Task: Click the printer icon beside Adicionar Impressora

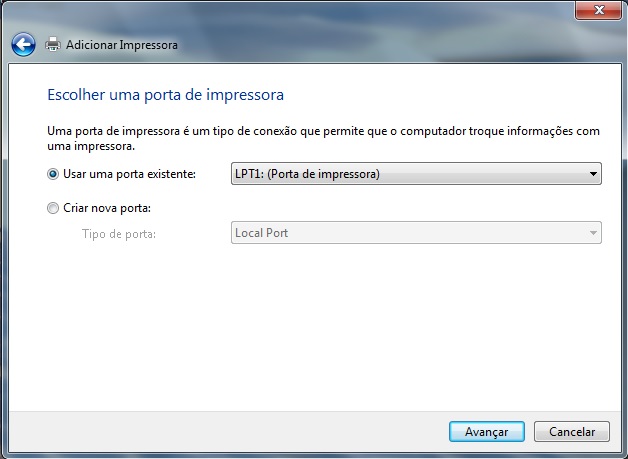Action: [53, 45]
